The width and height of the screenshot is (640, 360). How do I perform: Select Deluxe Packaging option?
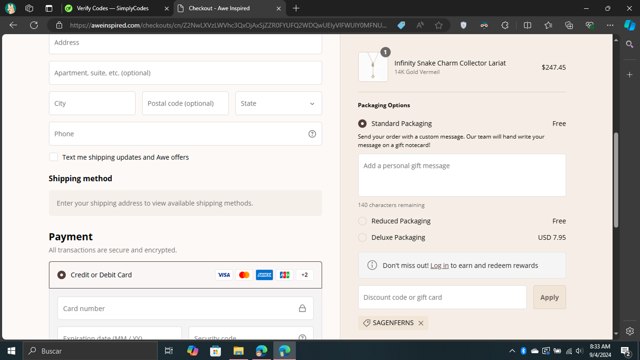click(362, 238)
